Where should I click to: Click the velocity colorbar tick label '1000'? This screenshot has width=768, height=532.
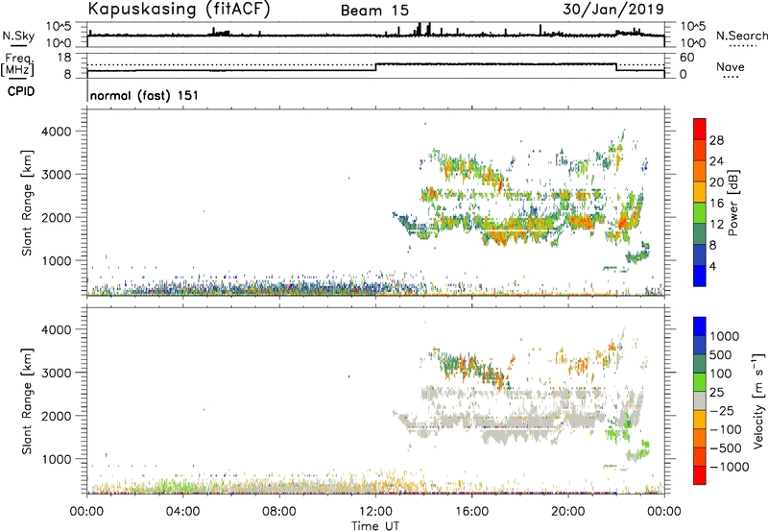[x=725, y=336]
